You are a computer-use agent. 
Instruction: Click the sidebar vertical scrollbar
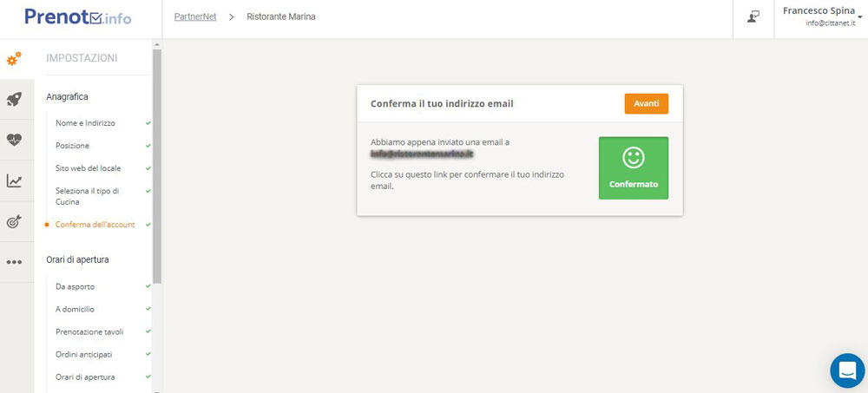coord(157,165)
